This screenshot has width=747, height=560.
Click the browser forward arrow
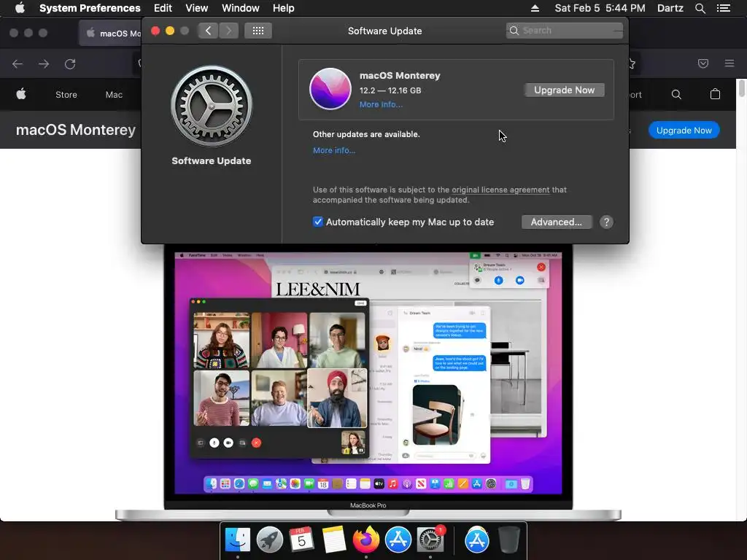click(44, 64)
